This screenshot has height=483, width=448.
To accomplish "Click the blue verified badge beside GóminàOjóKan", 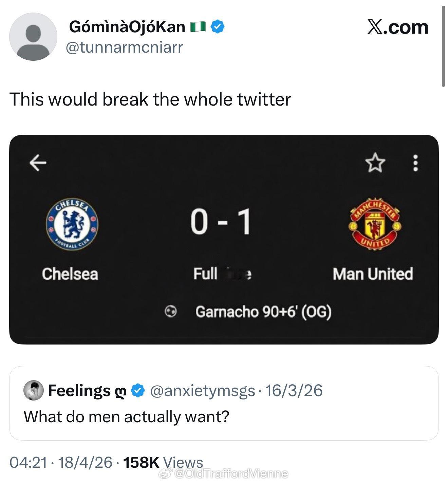I will tap(218, 27).
